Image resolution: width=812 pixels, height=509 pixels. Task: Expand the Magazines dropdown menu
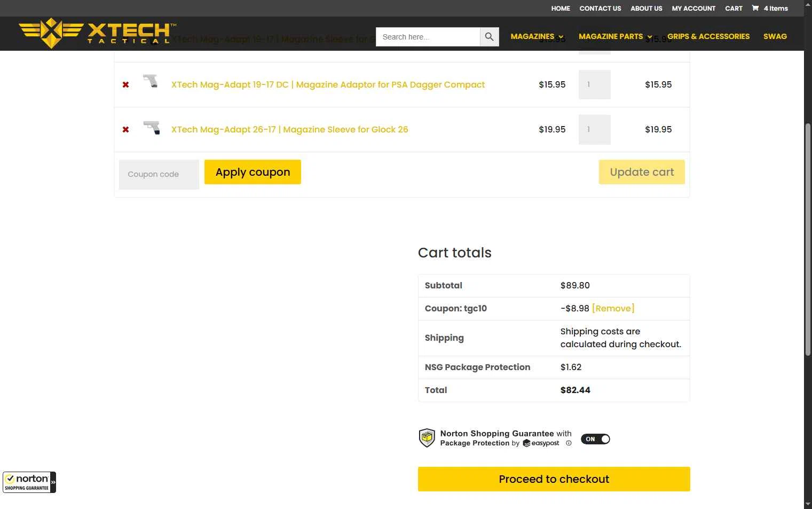pyautogui.click(x=537, y=36)
